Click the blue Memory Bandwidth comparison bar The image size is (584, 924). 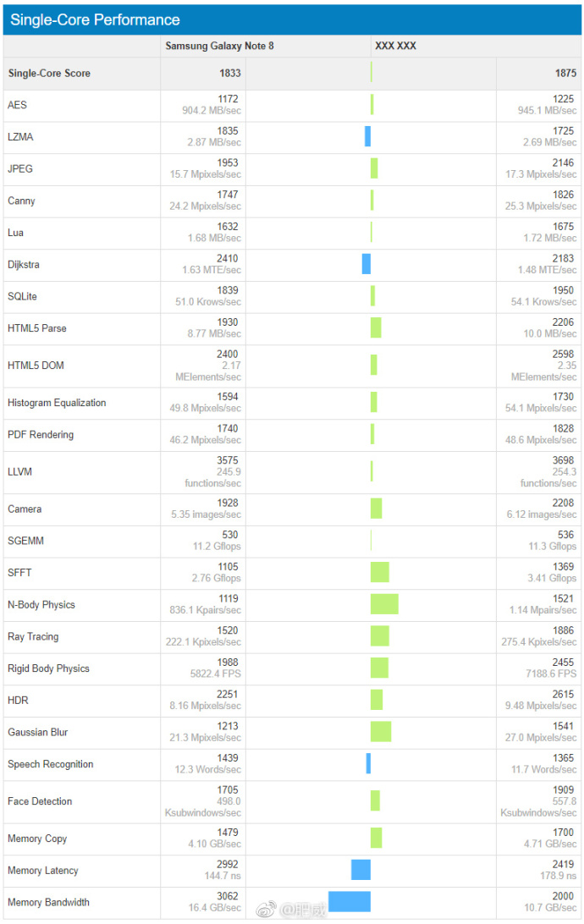pos(350,902)
